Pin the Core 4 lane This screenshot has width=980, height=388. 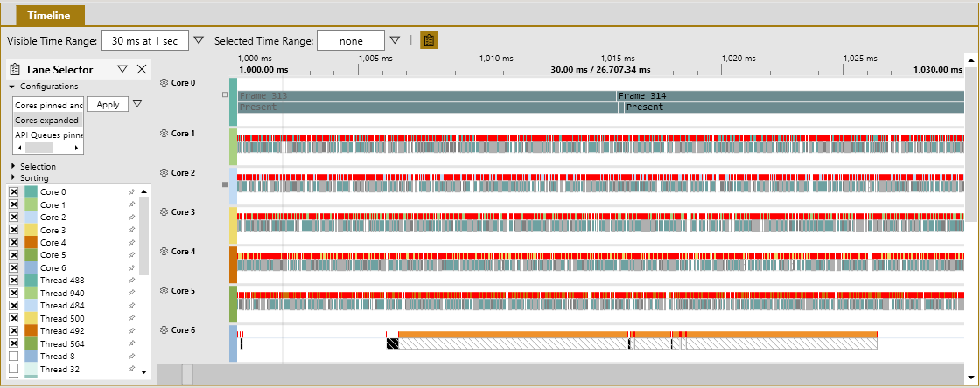(131, 243)
